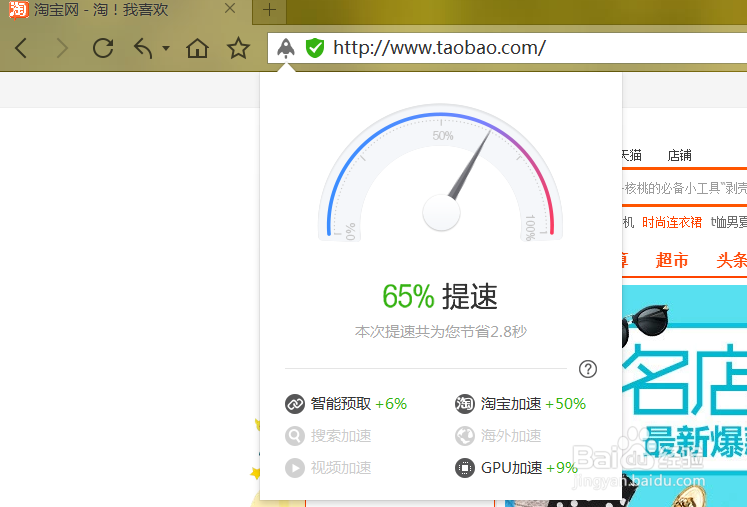
Task: Select the 淘宝加速 label
Action: [x=511, y=404]
